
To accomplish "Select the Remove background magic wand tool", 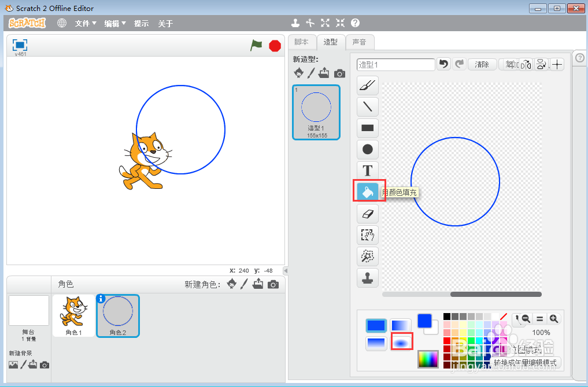I will click(x=368, y=256).
